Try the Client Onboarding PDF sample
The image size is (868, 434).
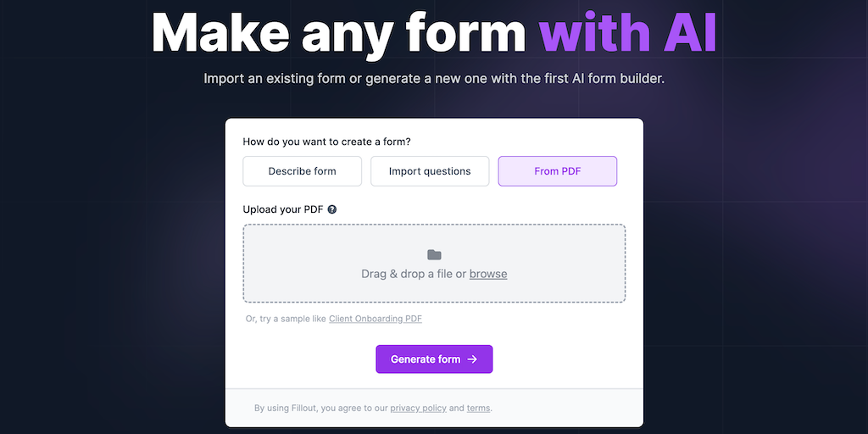click(x=376, y=319)
